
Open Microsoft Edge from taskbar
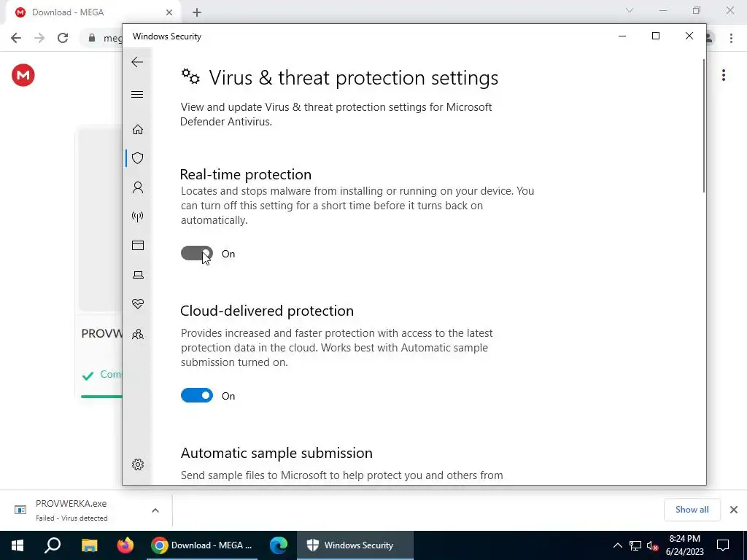point(278,545)
